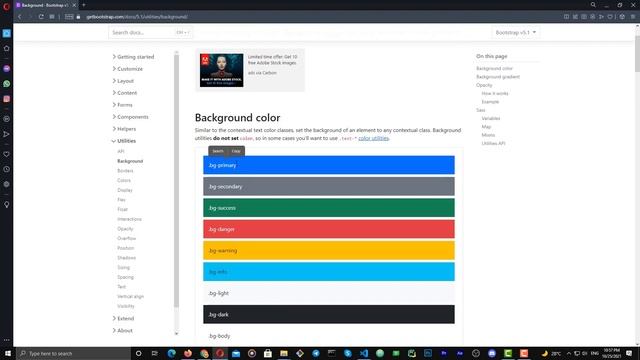Open Microsoft Store from taskbar

pos(268,353)
